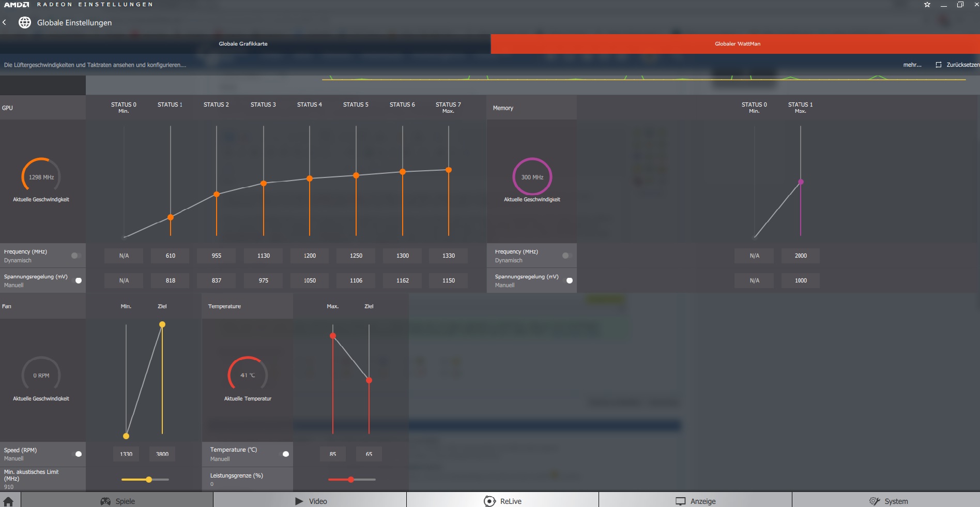Toggle Temperature (°C) Manuell switch
Image resolution: width=980 pixels, height=507 pixels.
[283, 454]
